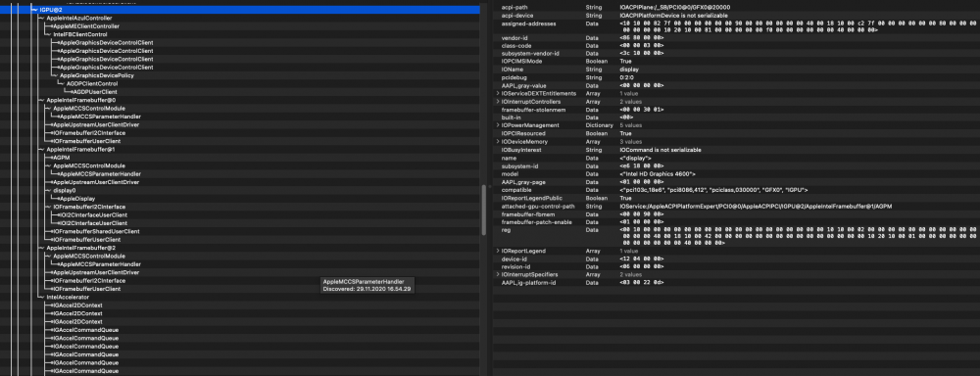This screenshot has width=980, height=376.
Task: Select the IOFramebufferSharedUserClient tree entry
Action: click(x=96, y=231)
